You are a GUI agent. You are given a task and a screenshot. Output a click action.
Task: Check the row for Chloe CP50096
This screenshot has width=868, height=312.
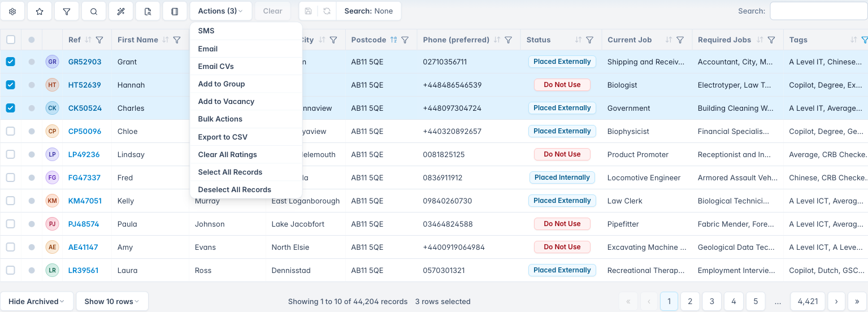11,131
